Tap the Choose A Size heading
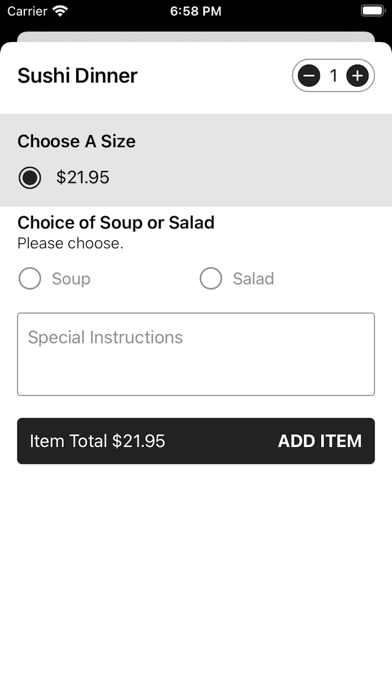Image resolution: width=392 pixels, height=696 pixels. [76, 141]
